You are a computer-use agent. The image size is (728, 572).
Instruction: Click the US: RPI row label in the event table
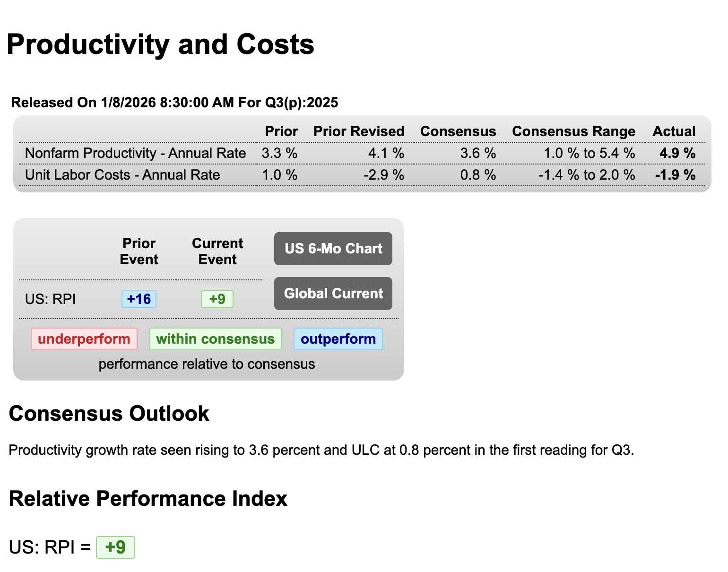click(51, 299)
